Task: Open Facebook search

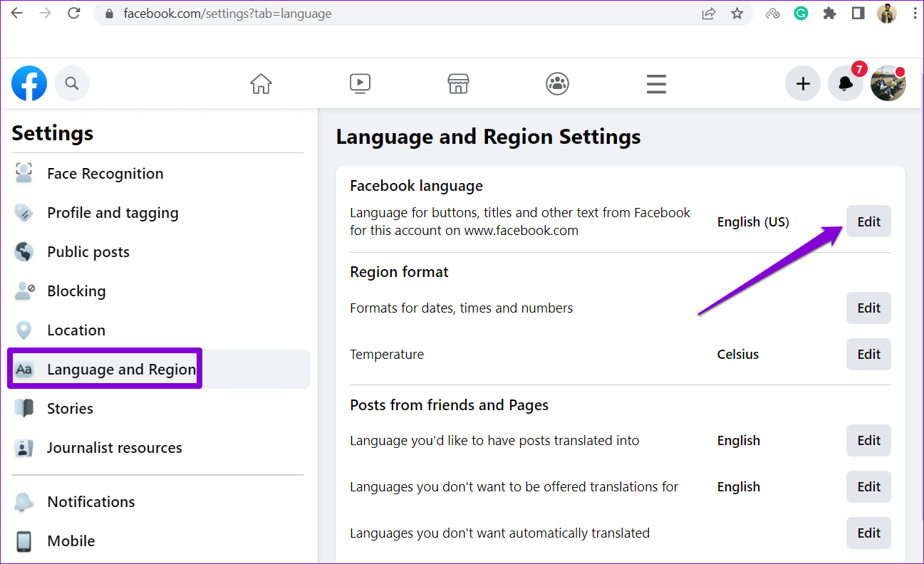Action: [x=72, y=83]
